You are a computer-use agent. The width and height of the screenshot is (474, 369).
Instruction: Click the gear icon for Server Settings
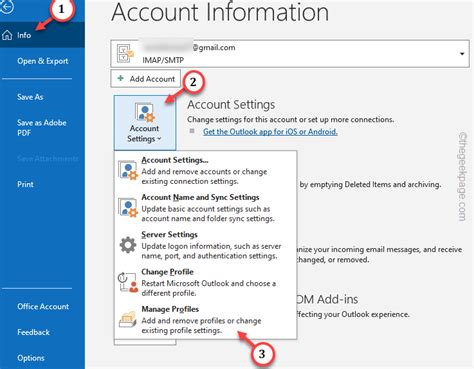tap(128, 245)
